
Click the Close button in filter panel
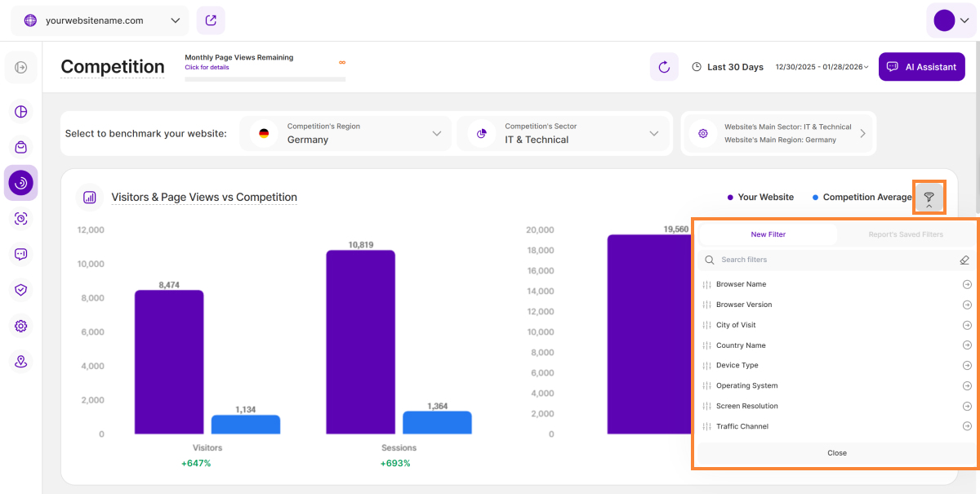coord(836,453)
